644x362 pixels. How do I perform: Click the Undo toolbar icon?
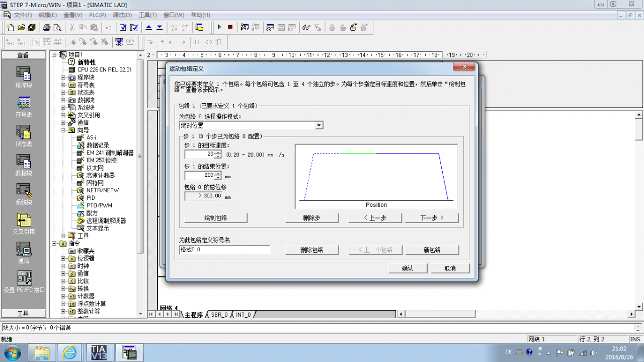[109, 27]
